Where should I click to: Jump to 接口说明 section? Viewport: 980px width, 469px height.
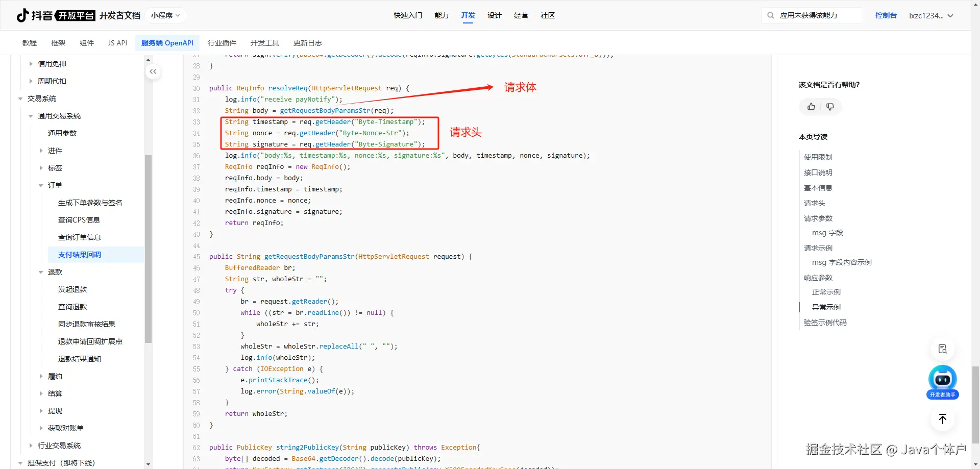[x=818, y=172]
